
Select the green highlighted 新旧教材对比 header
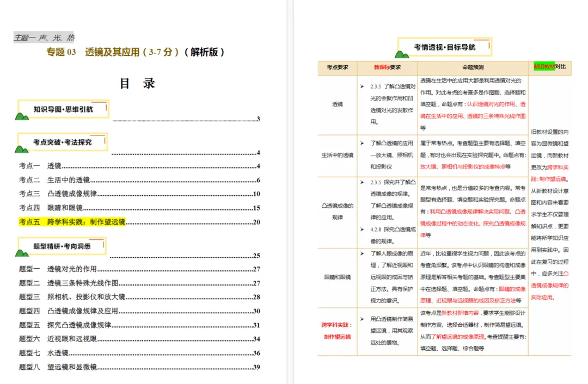(x=546, y=66)
